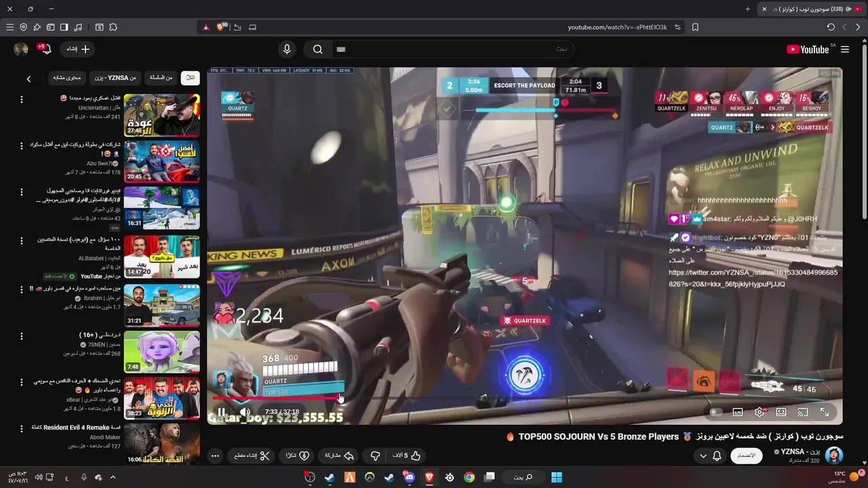Toggle subtitles/captions in the player
Image resolution: width=868 pixels, height=488 pixels.
[x=738, y=411]
